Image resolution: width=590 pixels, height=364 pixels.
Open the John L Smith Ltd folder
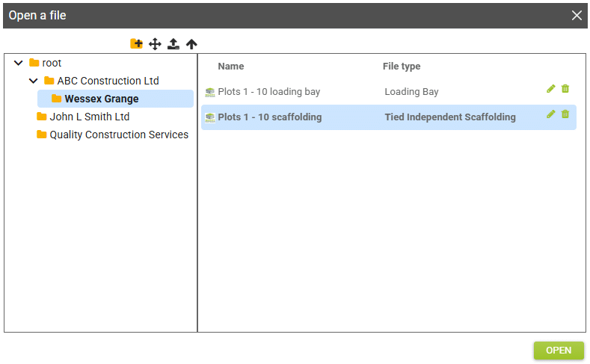click(x=89, y=117)
